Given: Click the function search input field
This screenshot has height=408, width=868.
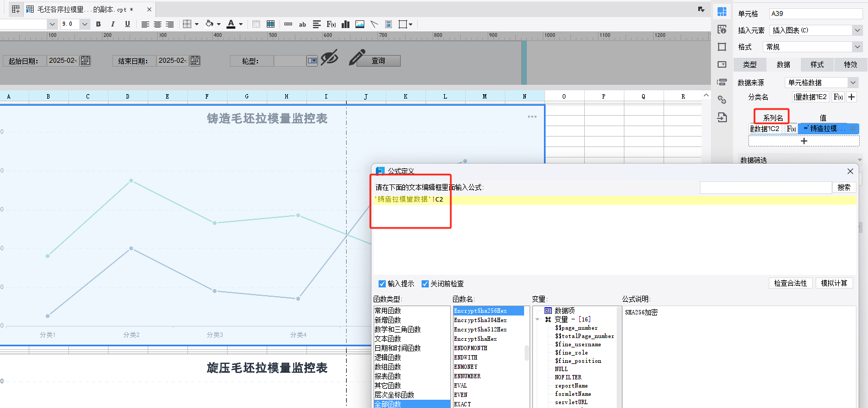Looking at the screenshot, I should [765, 187].
